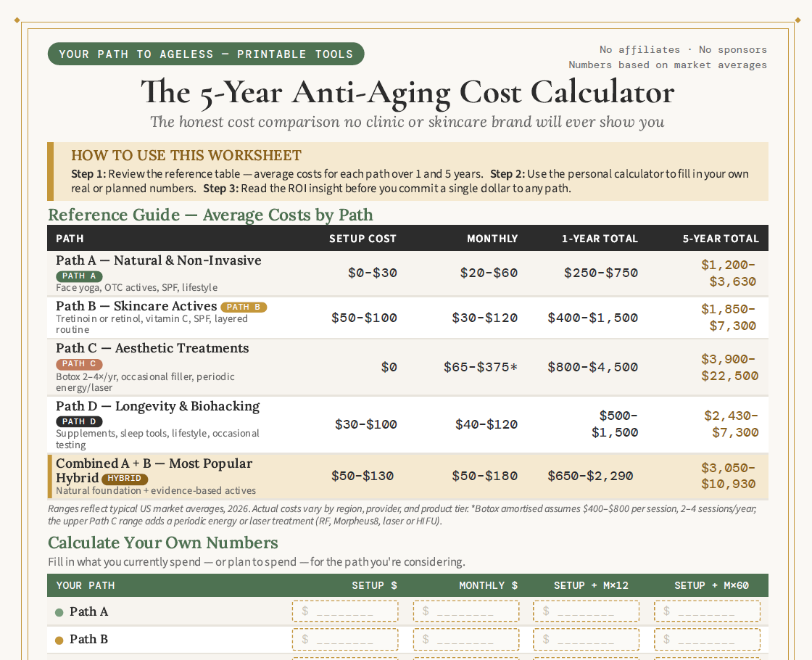Screen dimensions: 812x660
Task: Click Hybrid setup cost '$50-$130'
Action: [362, 476]
